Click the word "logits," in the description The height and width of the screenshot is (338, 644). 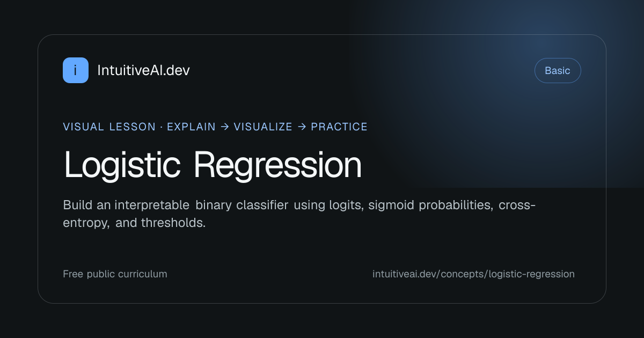pos(345,206)
